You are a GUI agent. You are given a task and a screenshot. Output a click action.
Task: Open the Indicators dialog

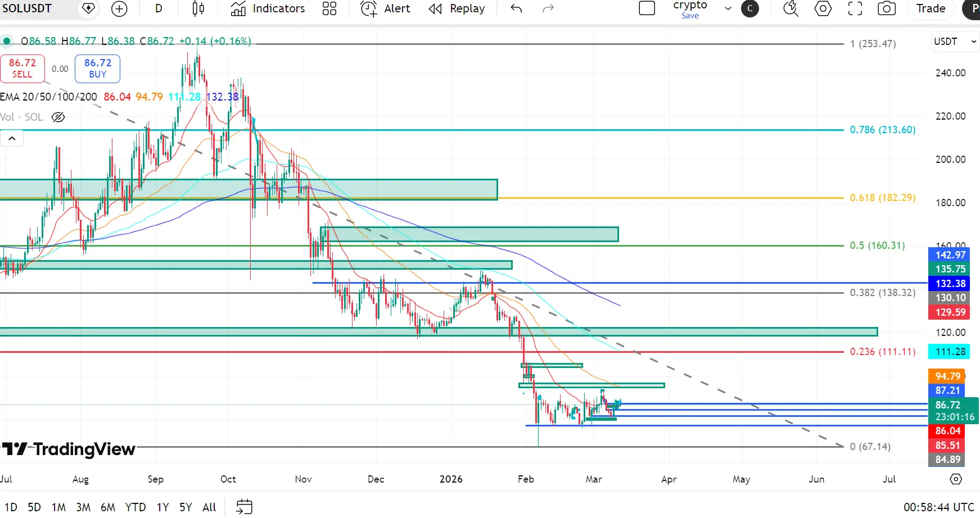tap(268, 8)
